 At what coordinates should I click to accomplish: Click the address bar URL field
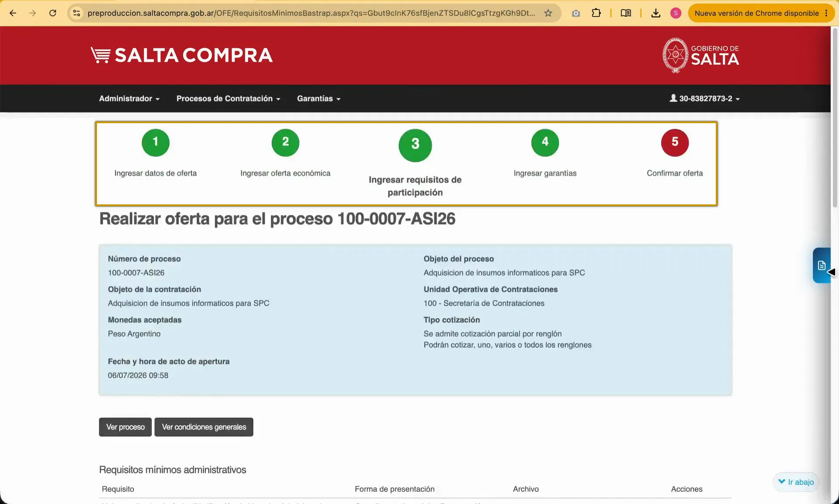311,13
